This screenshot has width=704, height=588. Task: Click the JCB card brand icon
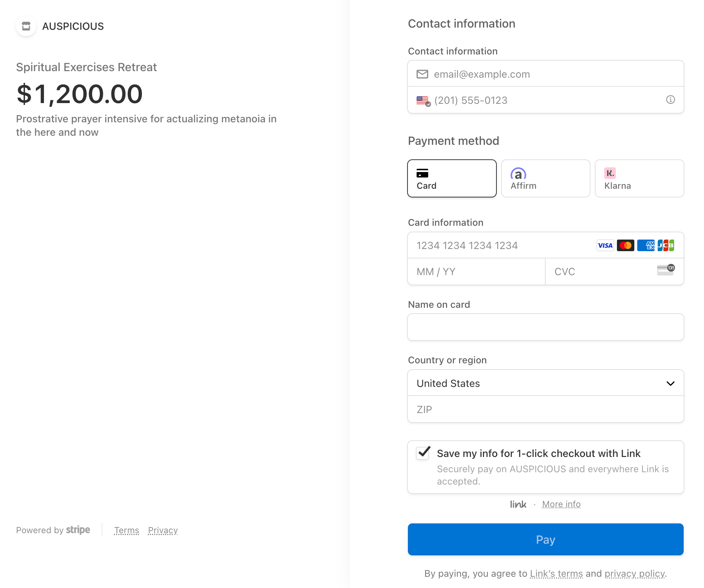click(x=666, y=246)
